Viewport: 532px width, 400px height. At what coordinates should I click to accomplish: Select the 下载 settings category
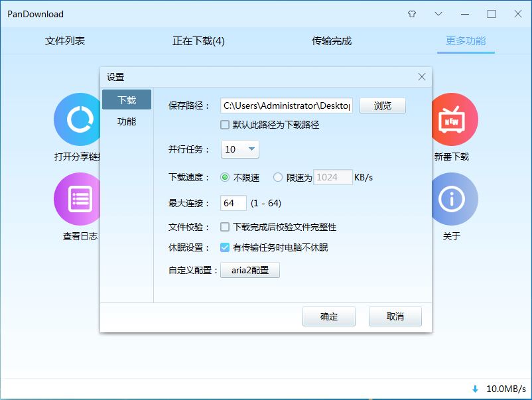pyautogui.click(x=127, y=100)
